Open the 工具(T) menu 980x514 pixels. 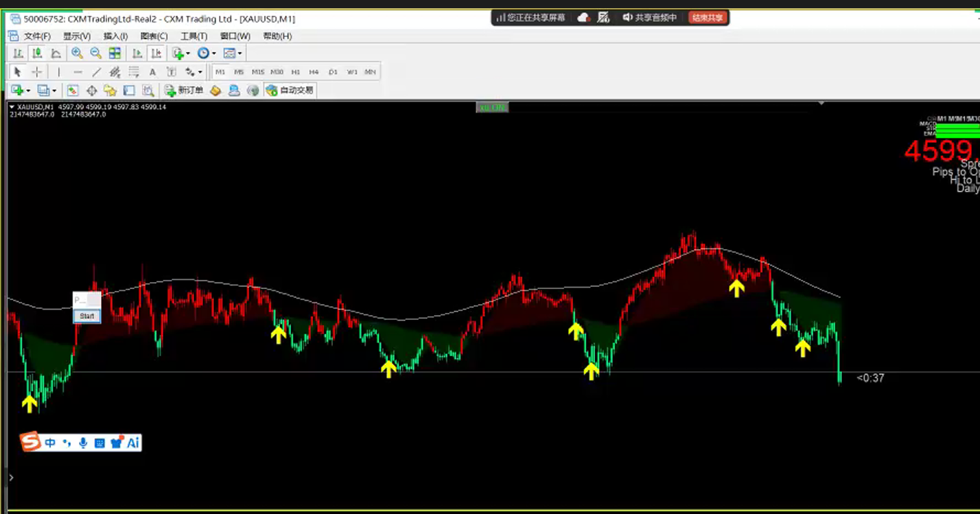[x=194, y=36]
